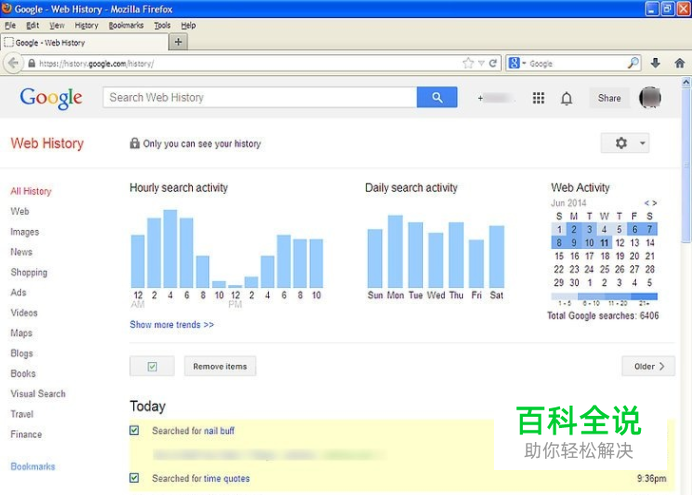Screen dimensions: 692x495
Task: Filter history by Maps
Action: click(x=21, y=333)
